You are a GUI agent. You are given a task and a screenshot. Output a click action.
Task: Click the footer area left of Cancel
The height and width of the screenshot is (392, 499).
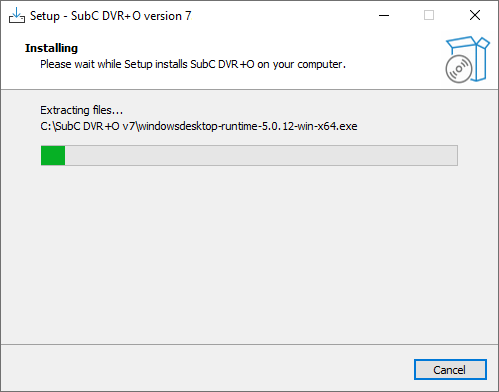click(207, 369)
